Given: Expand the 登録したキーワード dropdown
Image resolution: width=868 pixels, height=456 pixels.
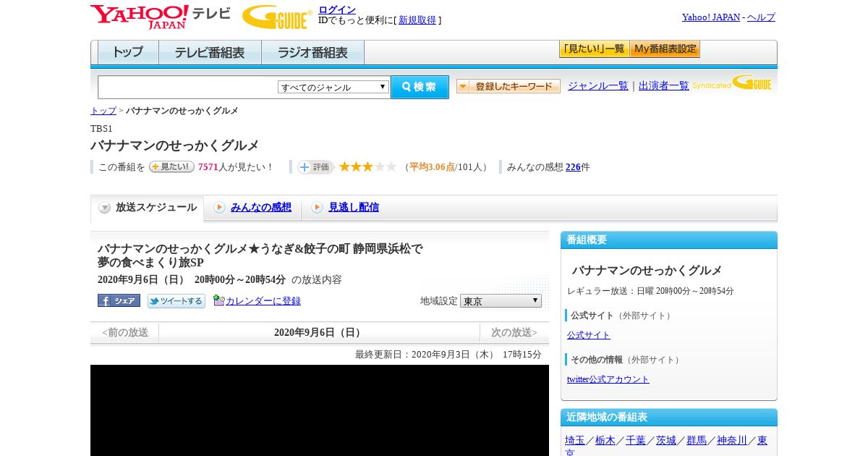Looking at the screenshot, I should [x=509, y=86].
